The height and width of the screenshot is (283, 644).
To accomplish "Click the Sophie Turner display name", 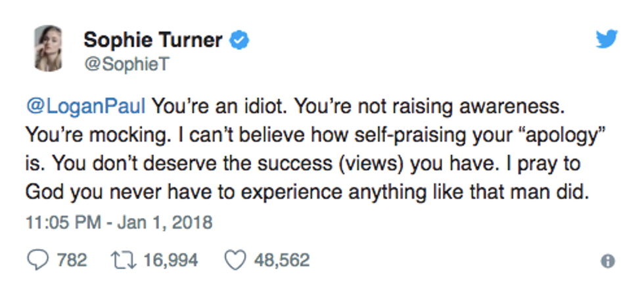I will (x=154, y=41).
